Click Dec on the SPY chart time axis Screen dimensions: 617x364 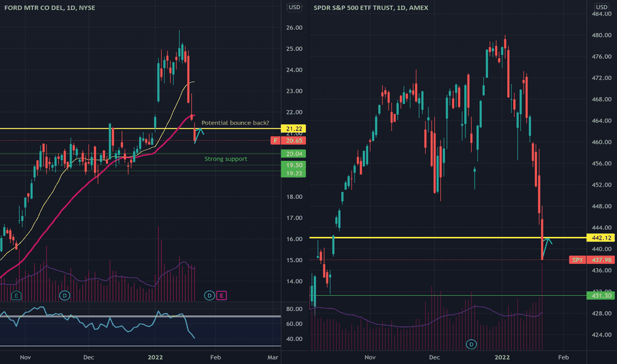point(434,357)
